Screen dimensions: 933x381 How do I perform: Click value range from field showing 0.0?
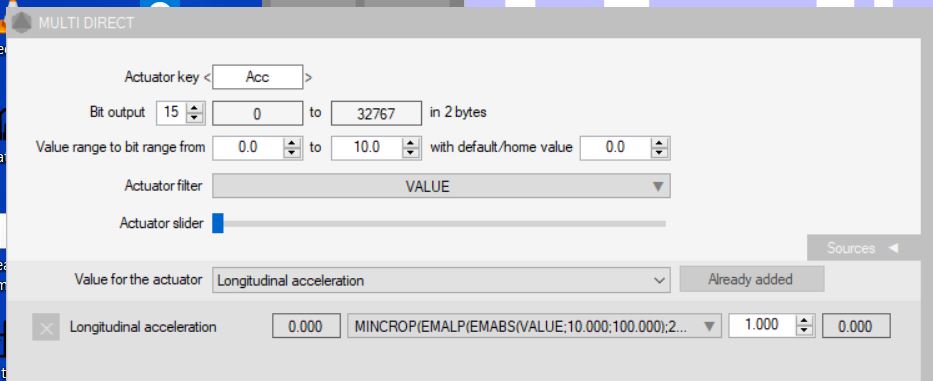coord(248,148)
